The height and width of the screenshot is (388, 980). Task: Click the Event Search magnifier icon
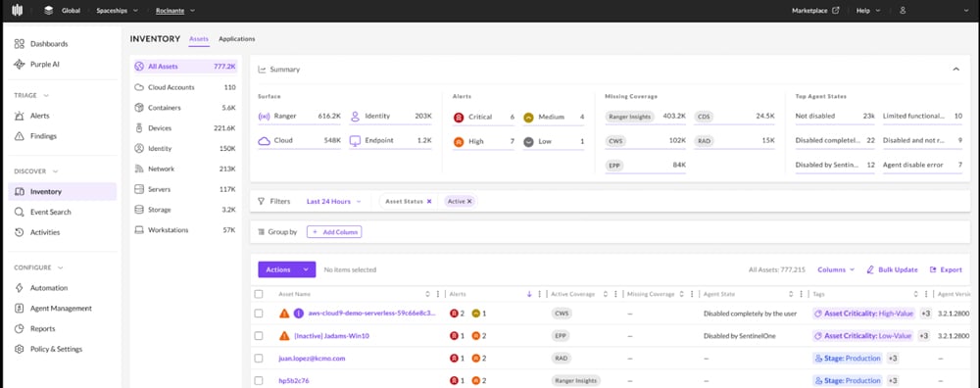click(x=20, y=212)
